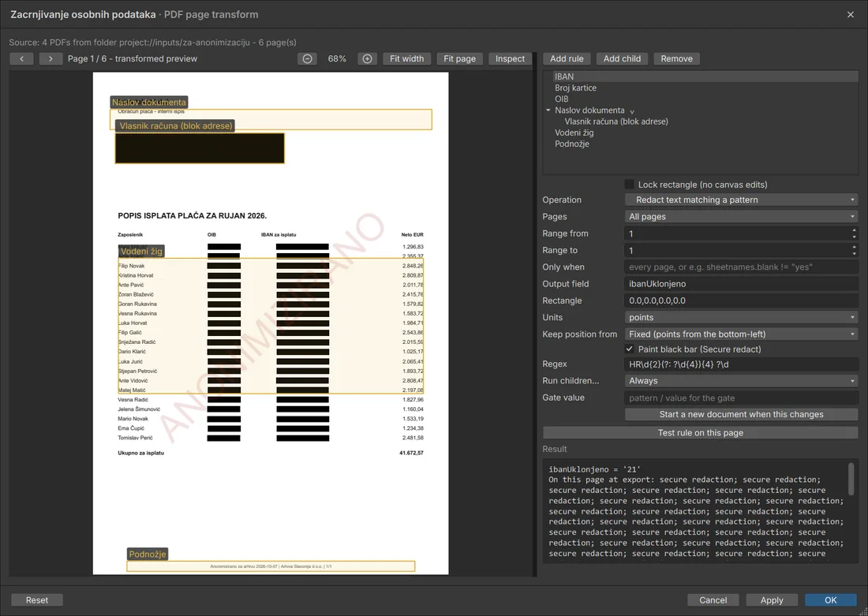This screenshot has height=616, width=868.
Task: Click the ibanUklonjeno = '21' result line
Action: (594, 469)
